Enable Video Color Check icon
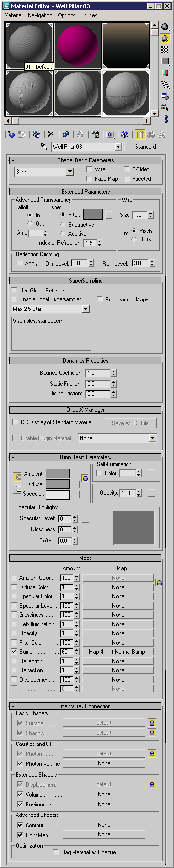 pos(165,73)
